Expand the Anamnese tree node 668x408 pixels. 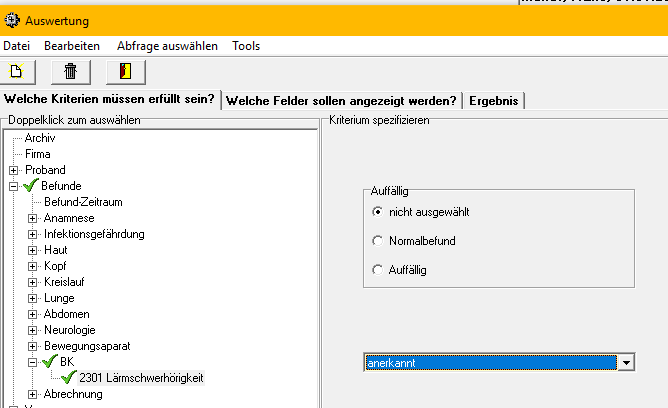click(32, 218)
